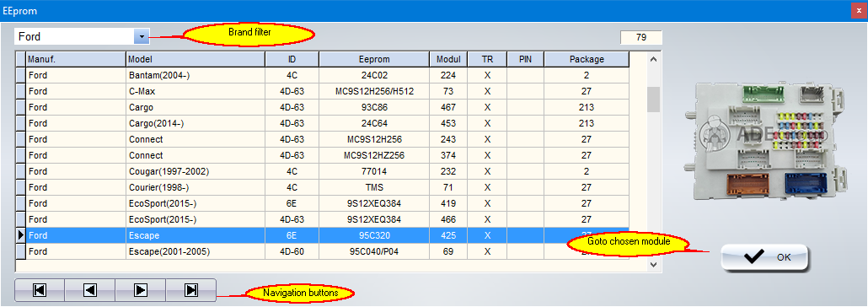Image resolution: width=868 pixels, height=307 pixels.
Task: Click Modul cell 73
Action: (448, 91)
